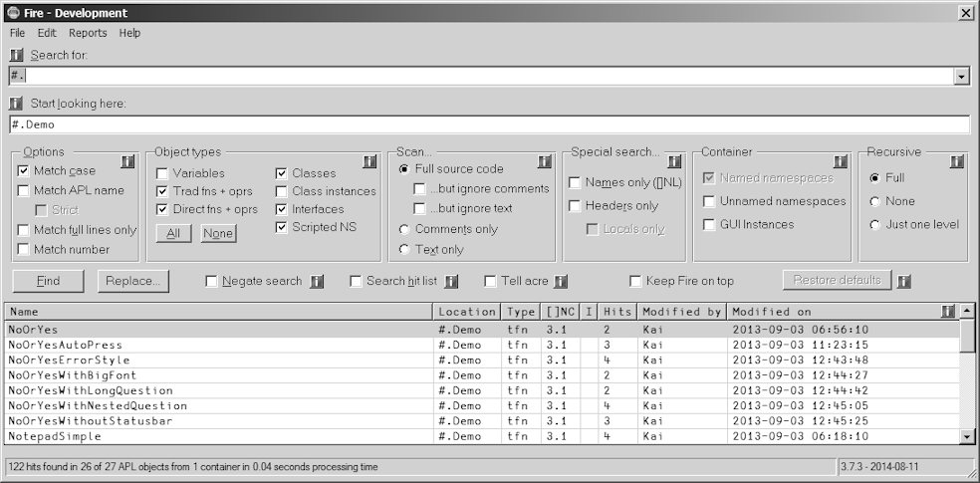
Task: Open the File menu
Action: (18, 33)
